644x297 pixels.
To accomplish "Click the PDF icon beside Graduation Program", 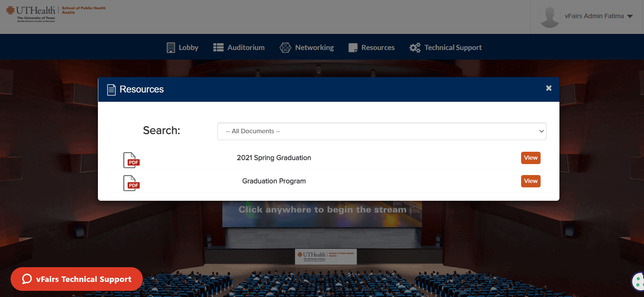I will click(131, 183).
